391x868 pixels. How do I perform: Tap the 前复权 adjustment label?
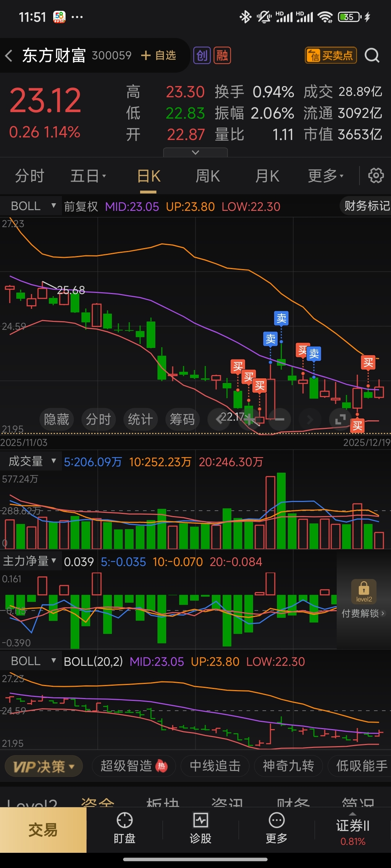(x=81, y=207)
